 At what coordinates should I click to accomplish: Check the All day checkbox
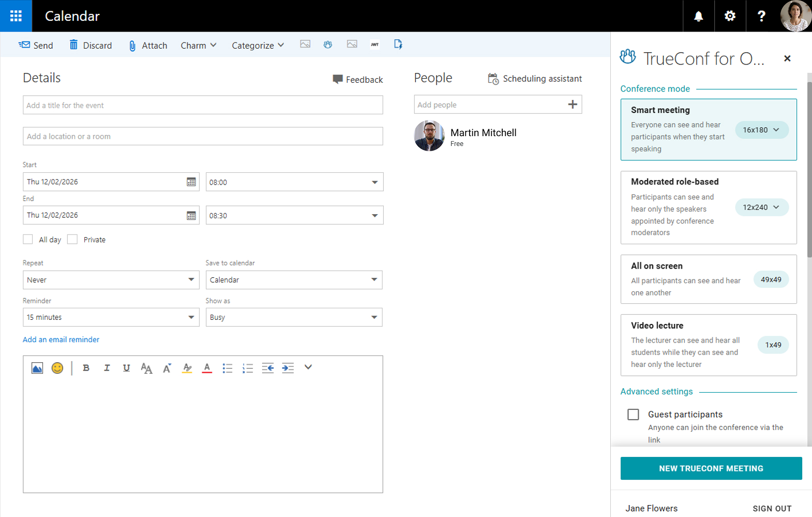(28, 239)
